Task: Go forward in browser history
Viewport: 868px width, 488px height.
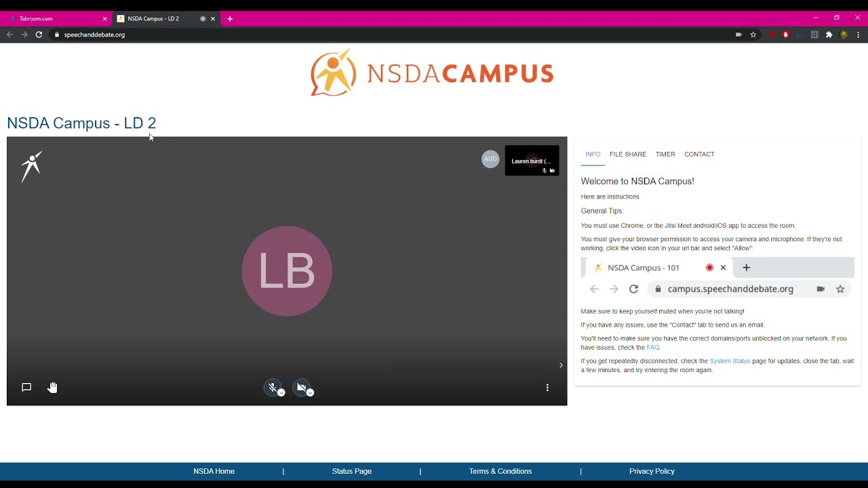Action: (24, 35)
